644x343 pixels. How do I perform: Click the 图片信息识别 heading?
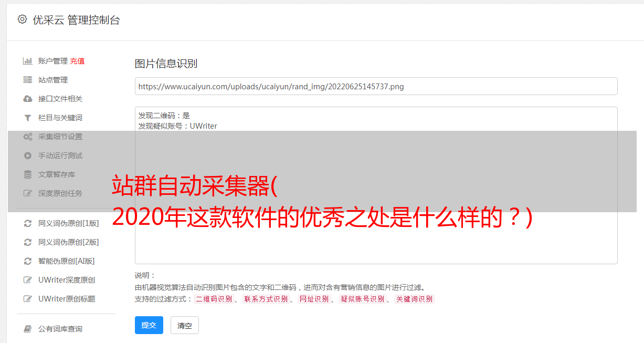tap(166, 64)
